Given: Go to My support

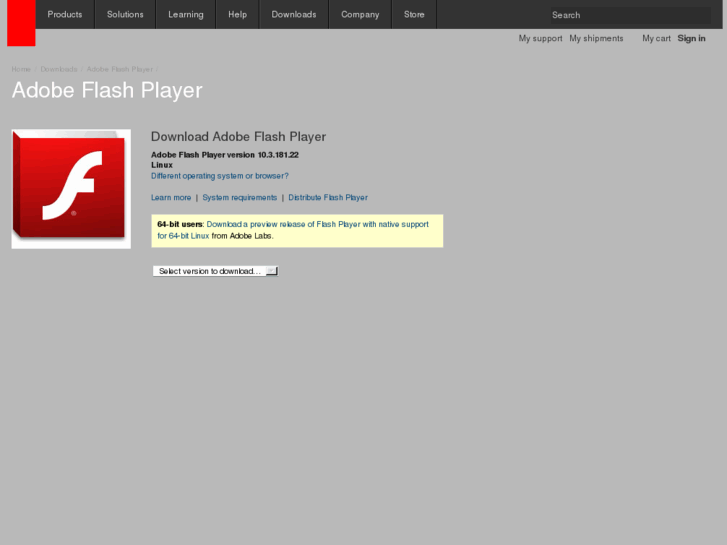Looking at the screenshot, I should tap(541, 38).
